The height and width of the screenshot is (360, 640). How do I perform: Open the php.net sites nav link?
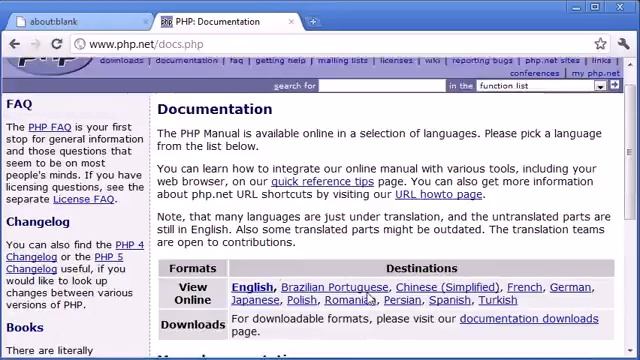pyautogui.click(x=552, y=60)
